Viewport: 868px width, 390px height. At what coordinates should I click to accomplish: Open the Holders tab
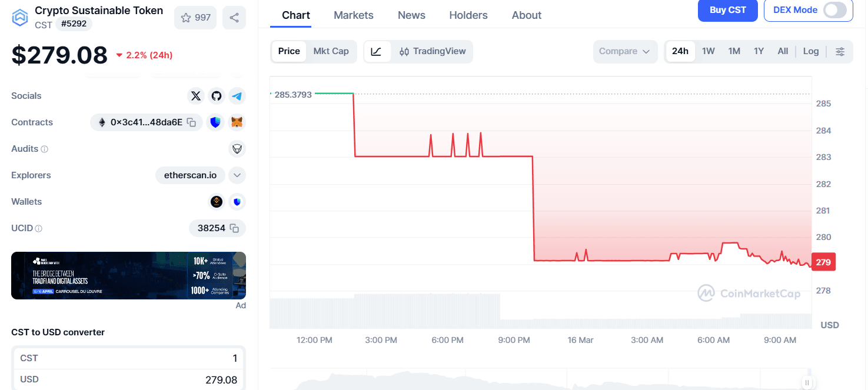pyautogui.click(x=468, y=15)
